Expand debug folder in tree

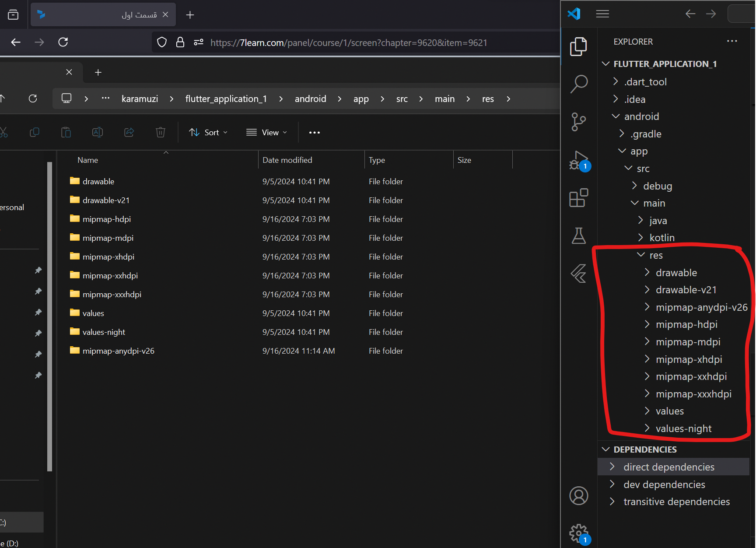point(634,186)
